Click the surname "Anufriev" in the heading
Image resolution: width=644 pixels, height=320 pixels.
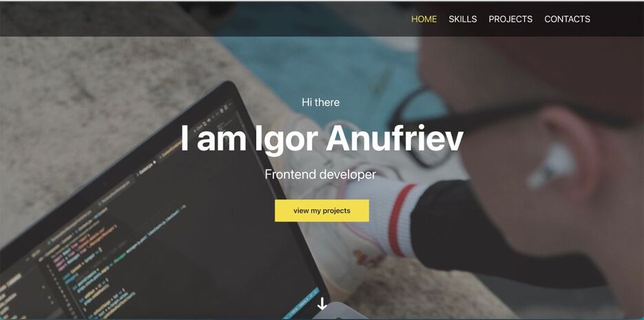[395, 138]
